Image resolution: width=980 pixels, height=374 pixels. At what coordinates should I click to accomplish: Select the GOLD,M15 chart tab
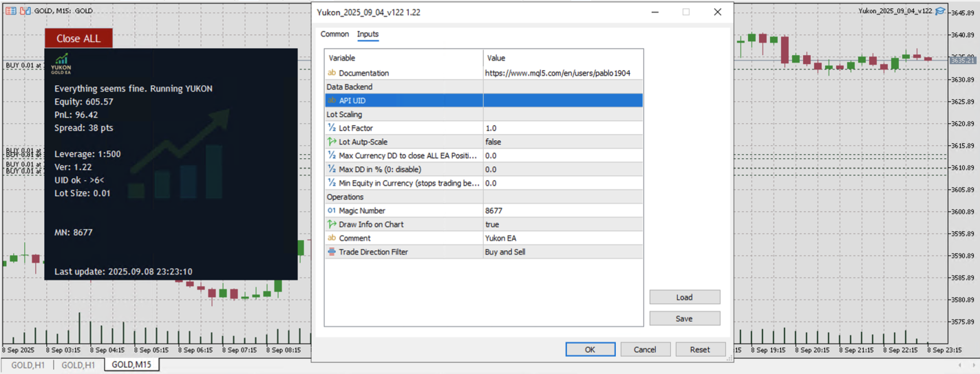point(131,365)
